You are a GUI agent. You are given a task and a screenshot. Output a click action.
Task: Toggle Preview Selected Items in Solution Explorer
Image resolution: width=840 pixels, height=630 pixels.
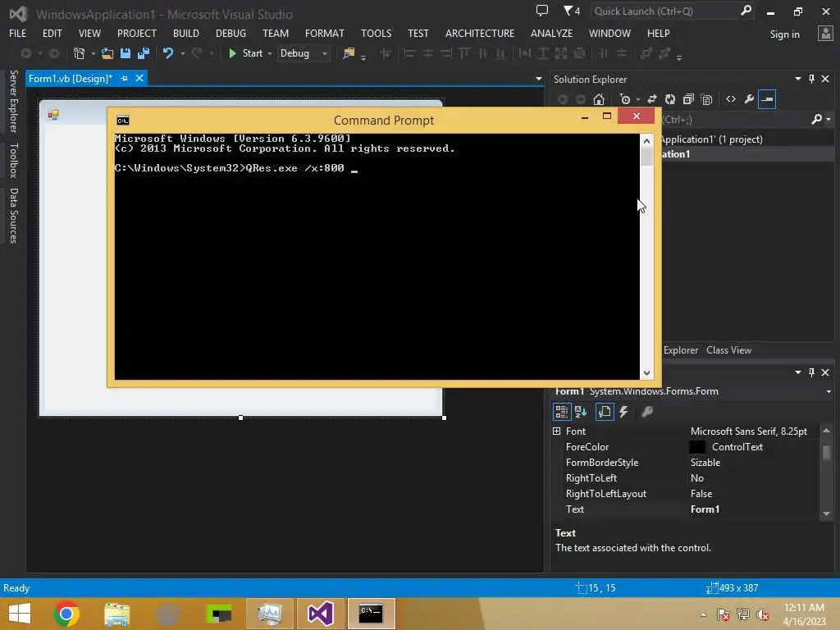click(x=767, y=99)
